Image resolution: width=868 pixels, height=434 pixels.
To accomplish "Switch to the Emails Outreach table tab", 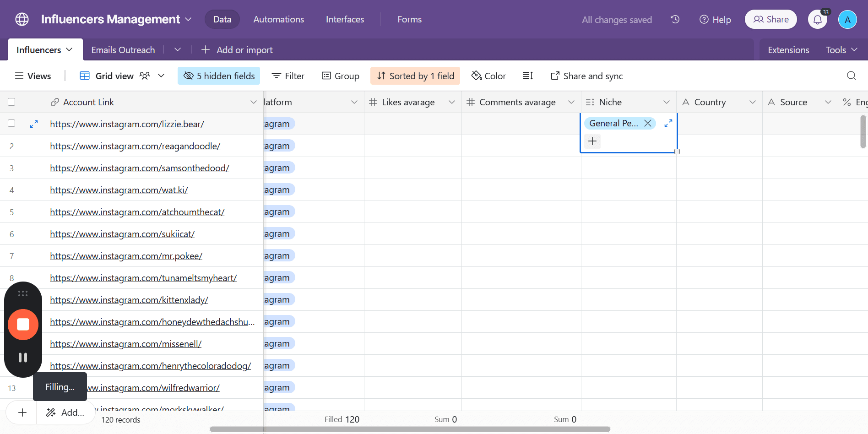I will (123, 50).
